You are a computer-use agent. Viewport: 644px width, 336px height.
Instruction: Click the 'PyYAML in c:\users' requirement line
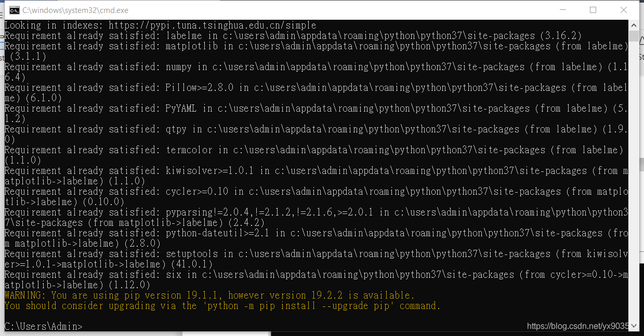coord(316,108)
